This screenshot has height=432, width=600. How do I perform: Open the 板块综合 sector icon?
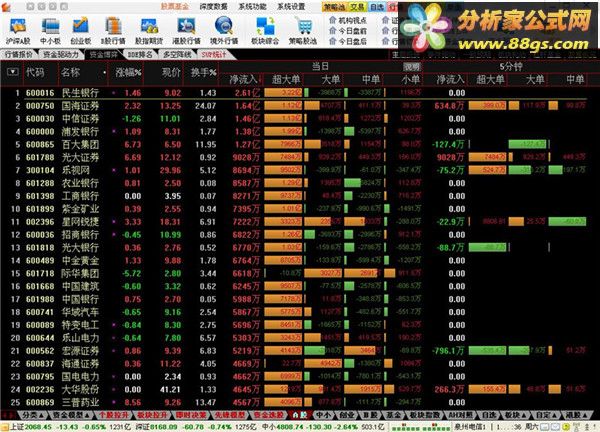(265, 31)
